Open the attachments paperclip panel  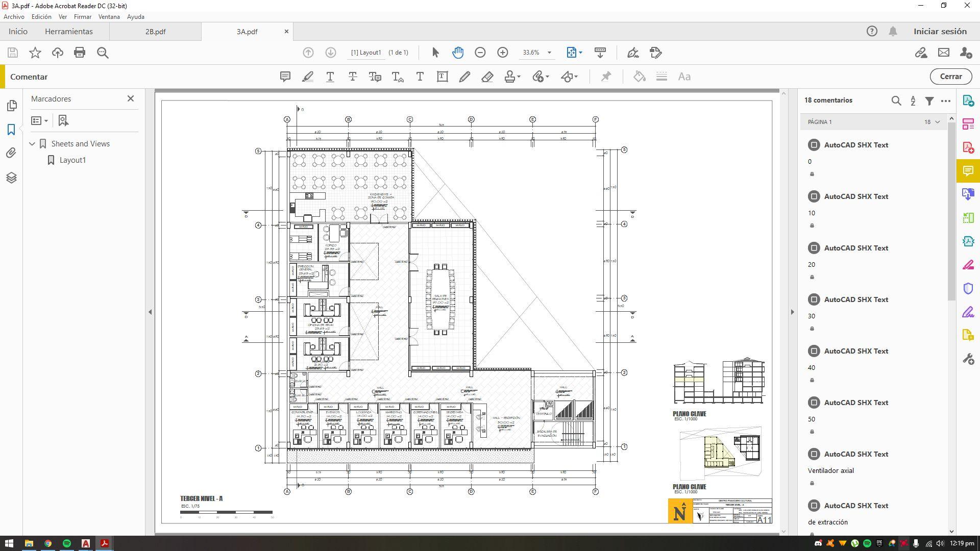pos(11,153)
